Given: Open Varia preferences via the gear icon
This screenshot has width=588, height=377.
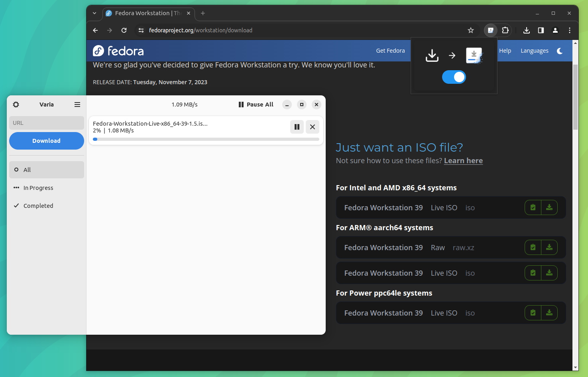Looking at the screenshot, I should tap(16, 104).
